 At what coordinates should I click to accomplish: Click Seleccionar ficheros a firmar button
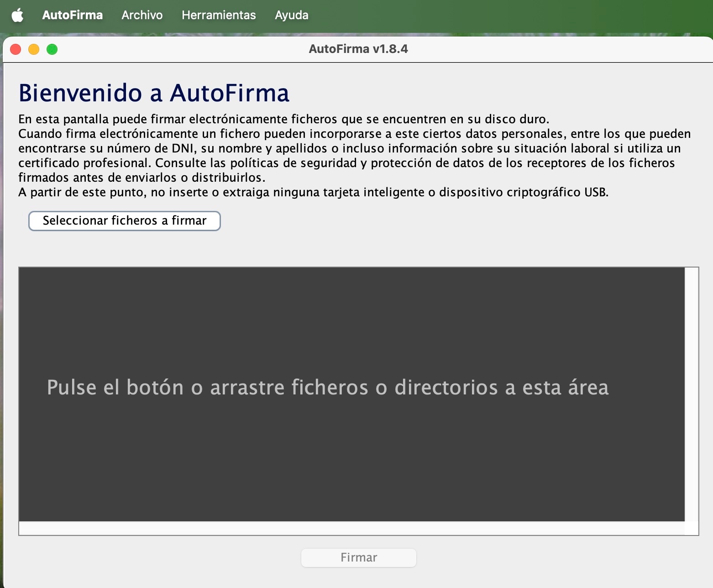[x=125, y=221]
